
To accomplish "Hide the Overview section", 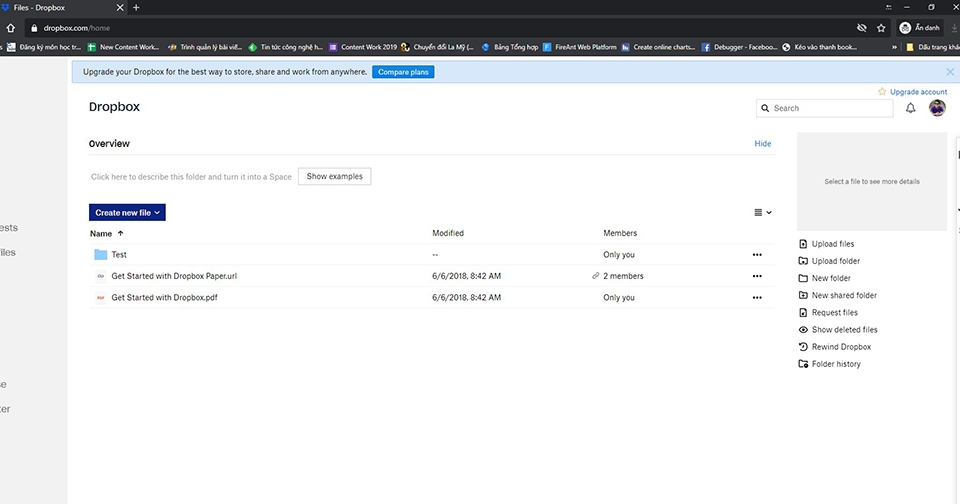I will pyautogui.click(x=762, y=143).
